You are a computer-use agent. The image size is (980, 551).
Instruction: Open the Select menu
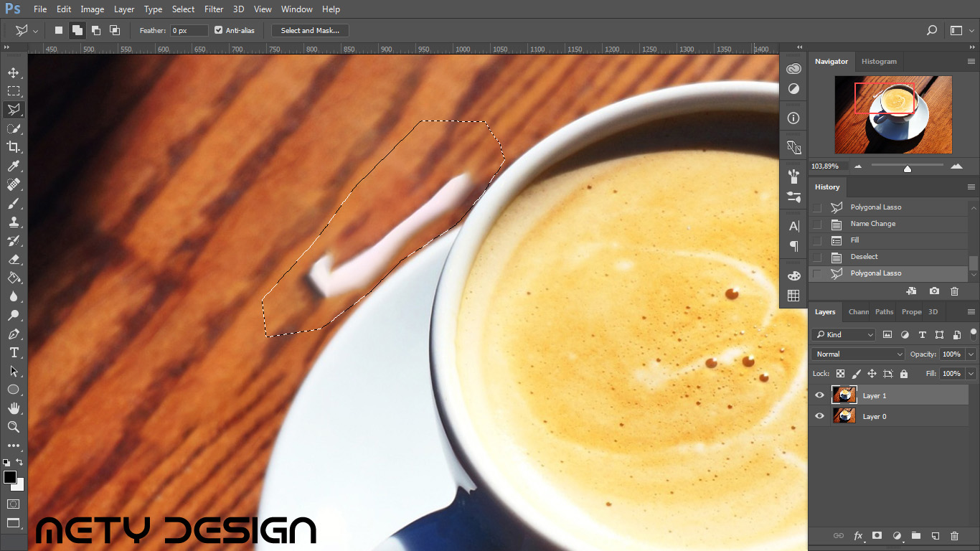tap(183, 9)
